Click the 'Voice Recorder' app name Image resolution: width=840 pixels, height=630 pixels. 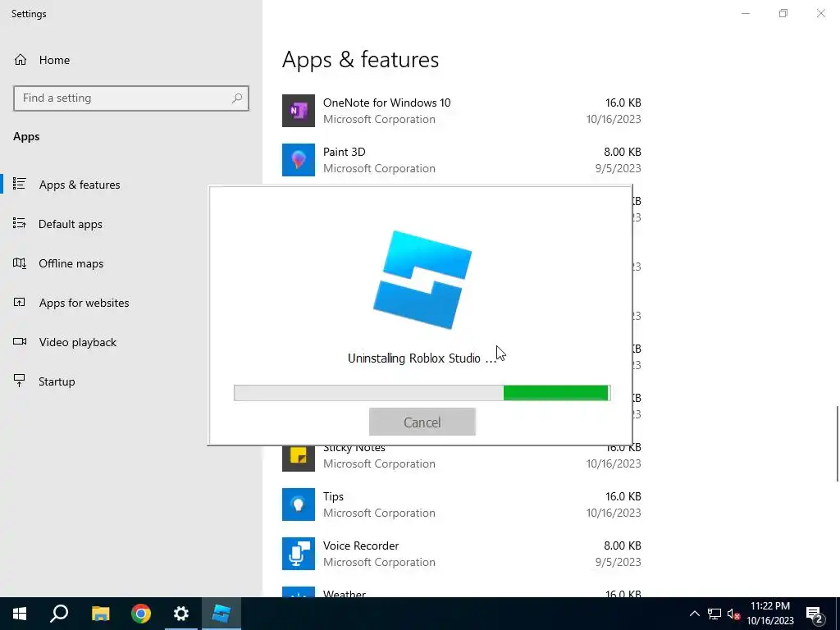361,546
